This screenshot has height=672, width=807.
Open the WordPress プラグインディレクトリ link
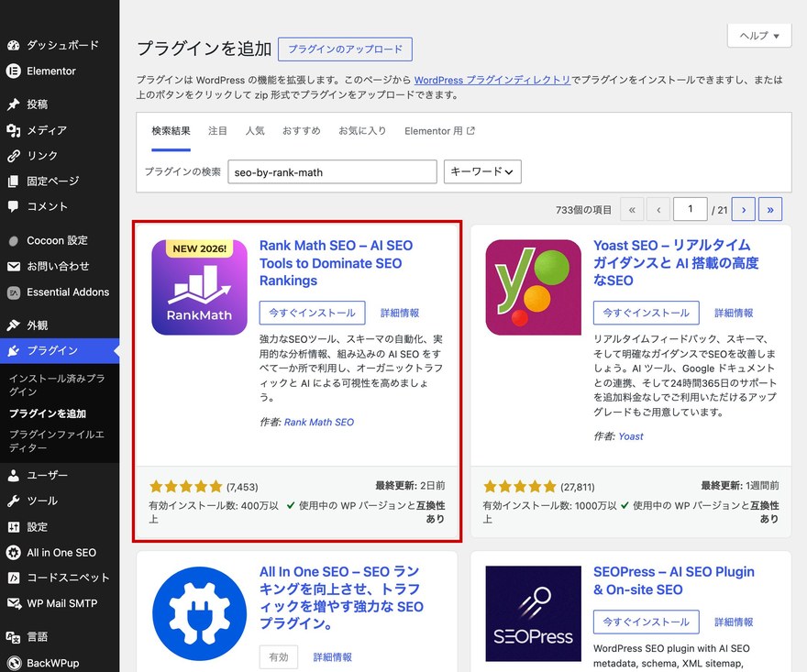click(x=492, y=81)
